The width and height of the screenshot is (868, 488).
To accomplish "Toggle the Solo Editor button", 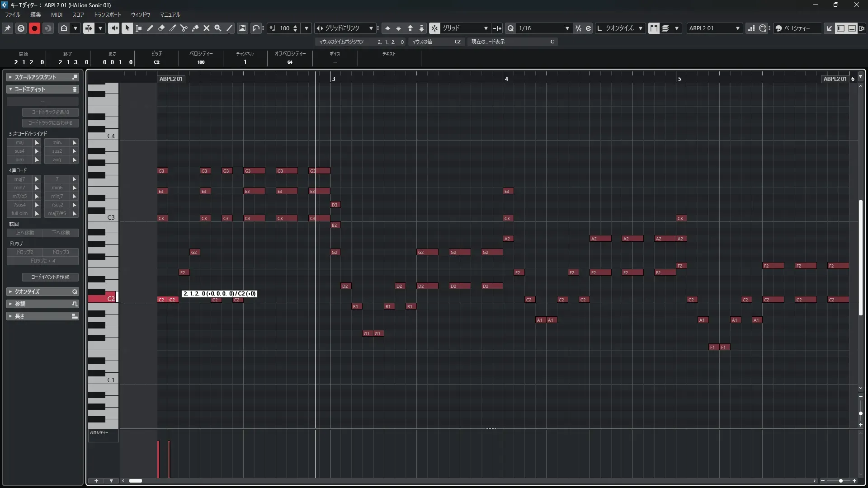I will coord(21,28).
